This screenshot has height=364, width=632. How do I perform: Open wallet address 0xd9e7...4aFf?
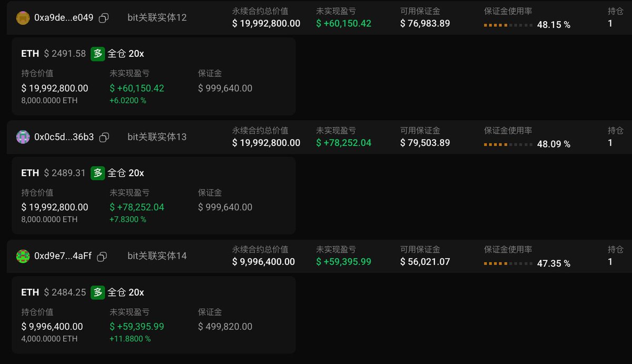63,256
